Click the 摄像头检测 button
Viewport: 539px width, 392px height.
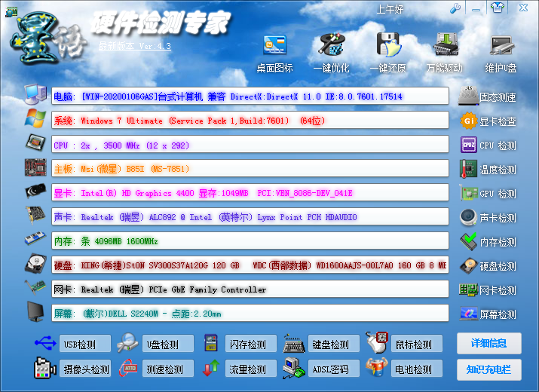(85, 369)
